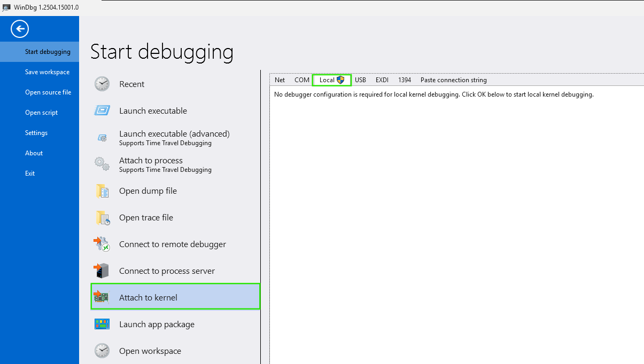Click the Open trace file folder icon
The height and width of the screenshot is (364, 644).
103,217
